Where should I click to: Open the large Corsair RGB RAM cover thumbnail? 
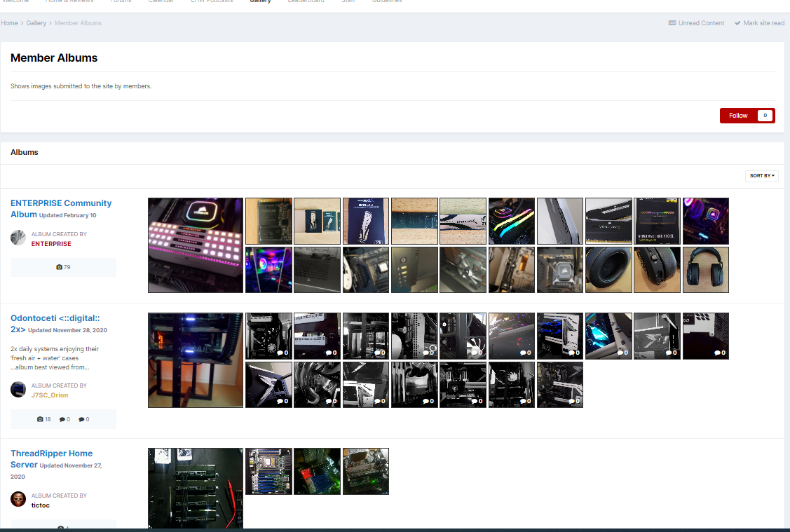(x=196, y=245)
